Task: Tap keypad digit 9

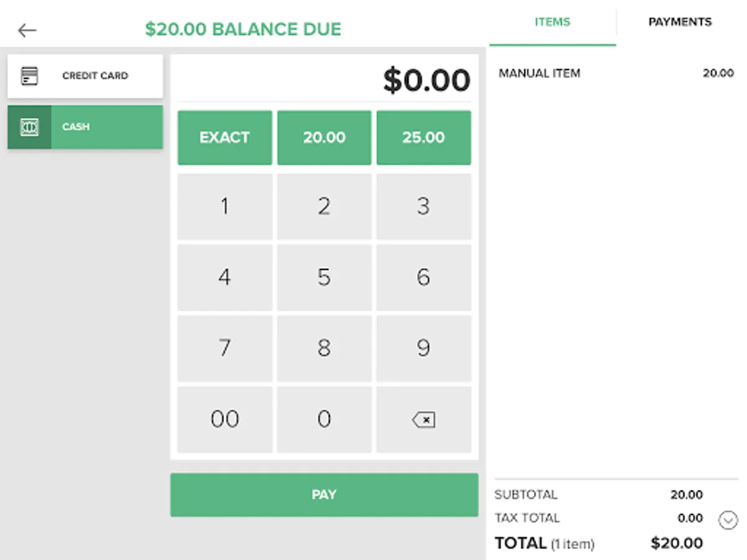Action: [x=423, y=348]
